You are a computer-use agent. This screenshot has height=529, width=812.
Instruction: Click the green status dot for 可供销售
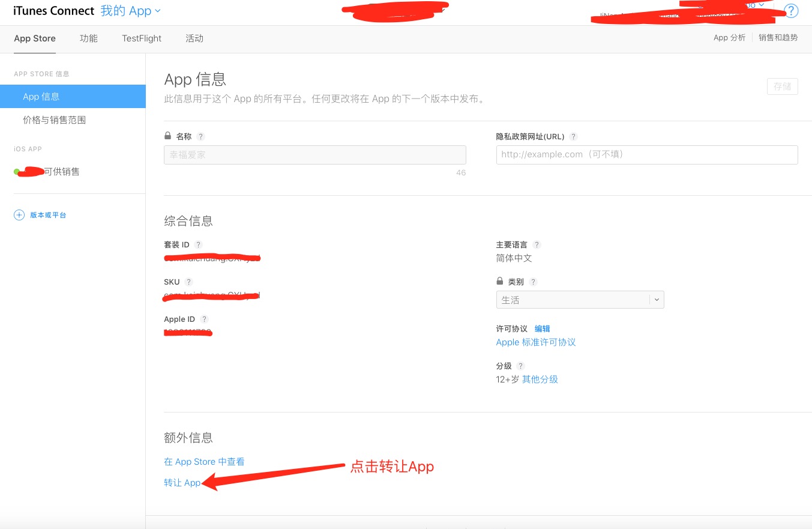[x=17, y=172]
